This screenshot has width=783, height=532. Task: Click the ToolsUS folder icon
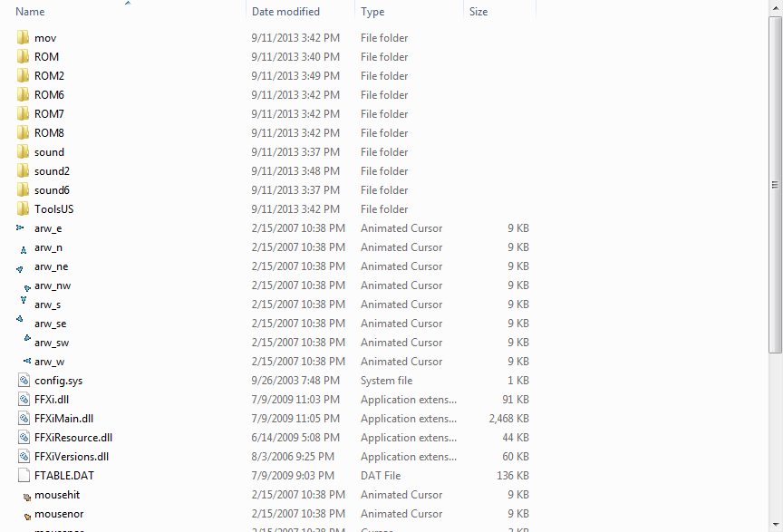(x=24, y=209)
